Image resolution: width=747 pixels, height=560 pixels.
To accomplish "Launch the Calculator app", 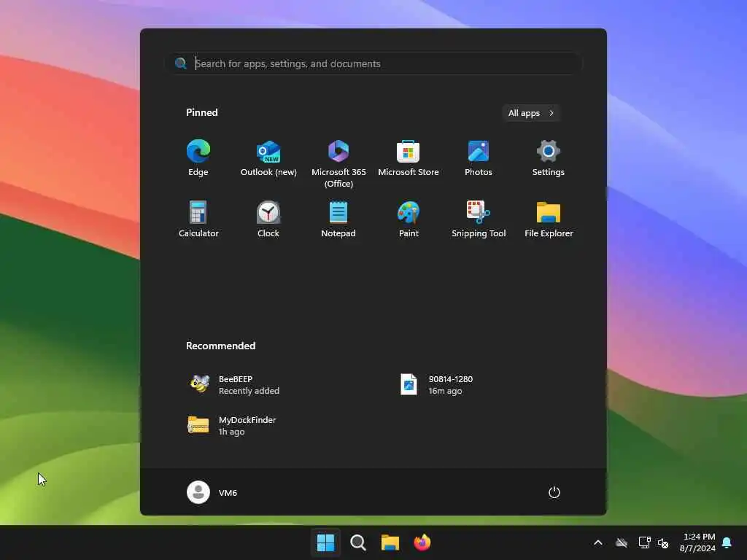I will tap(198, 219).
